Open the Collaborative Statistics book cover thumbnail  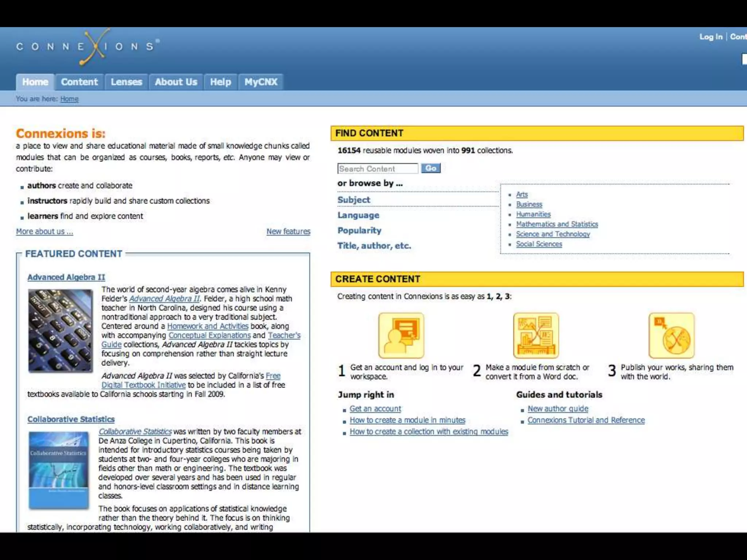(59, 470)
